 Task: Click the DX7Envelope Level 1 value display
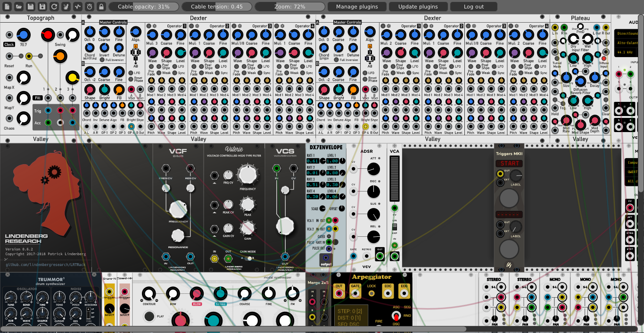point(333,161)
